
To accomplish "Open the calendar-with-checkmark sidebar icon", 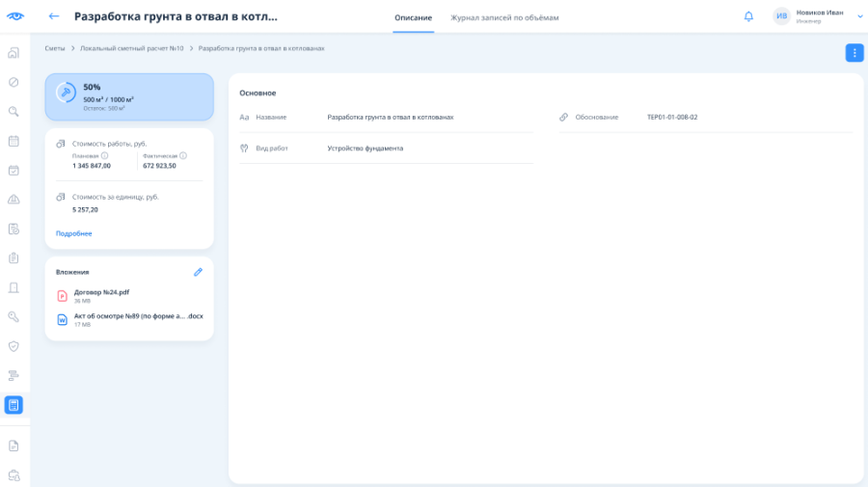I will click(x=14, y=170).
